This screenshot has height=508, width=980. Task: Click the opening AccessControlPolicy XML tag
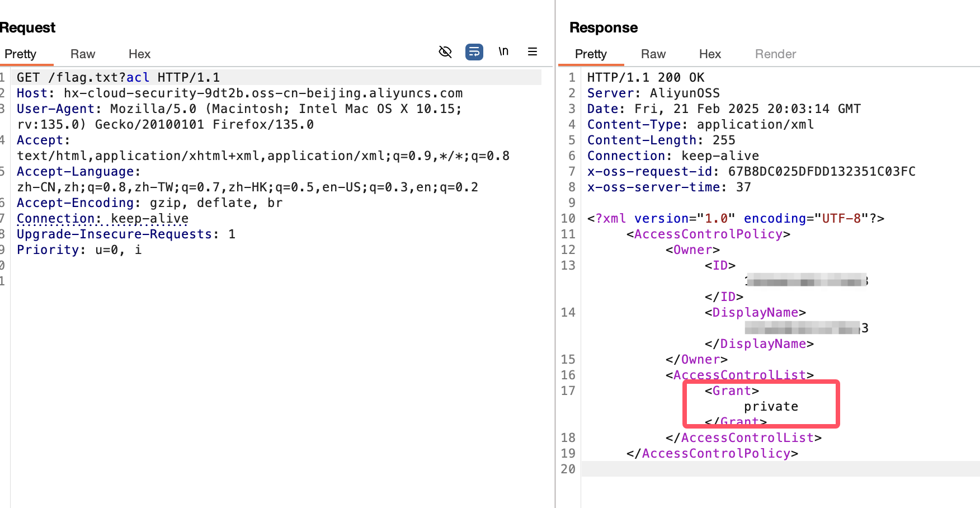708,234
